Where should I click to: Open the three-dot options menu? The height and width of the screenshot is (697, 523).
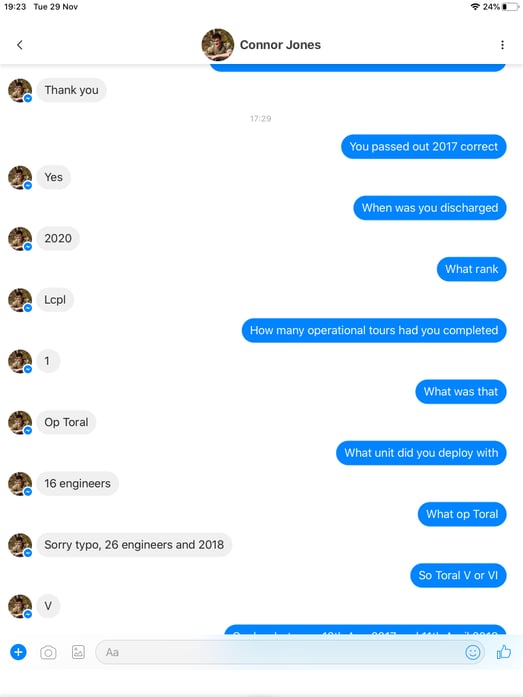502,45
